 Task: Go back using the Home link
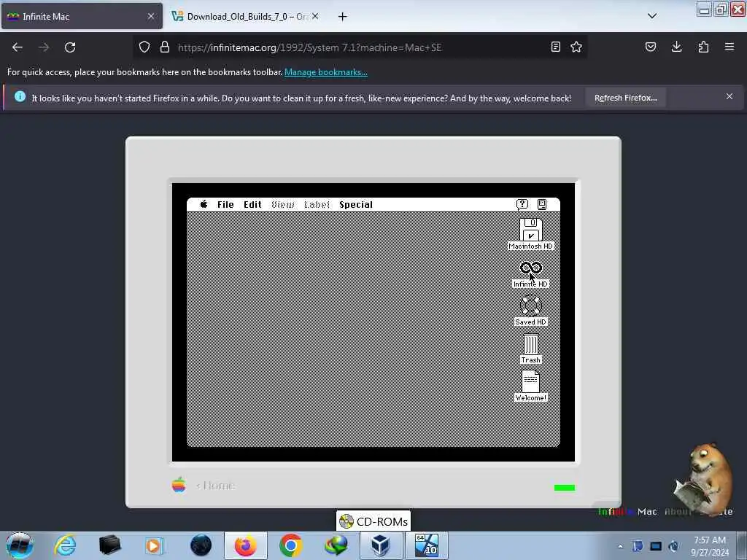click(215, 486)
